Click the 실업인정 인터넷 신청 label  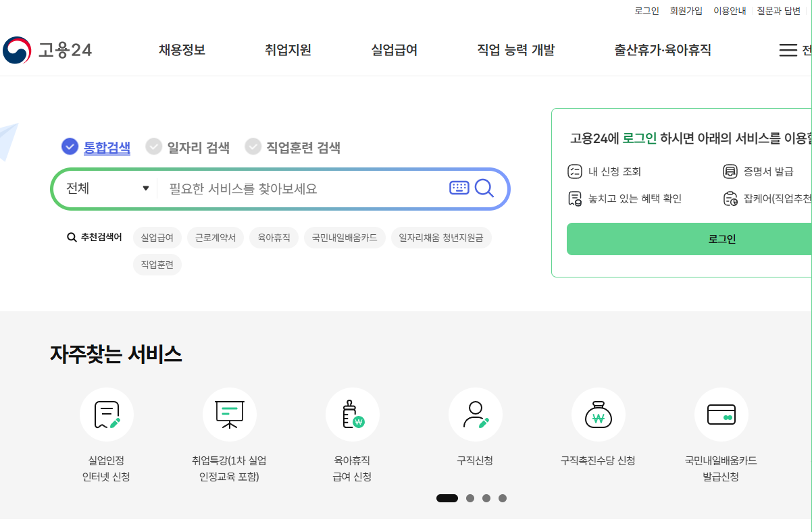(x=106, y=469)
